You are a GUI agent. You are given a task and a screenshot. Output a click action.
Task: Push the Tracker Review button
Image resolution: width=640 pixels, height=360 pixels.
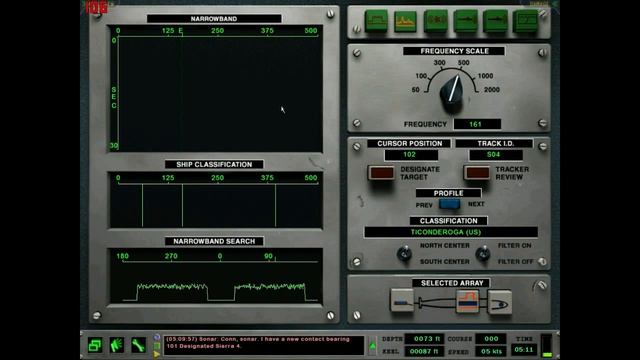[x=477, y=173]
